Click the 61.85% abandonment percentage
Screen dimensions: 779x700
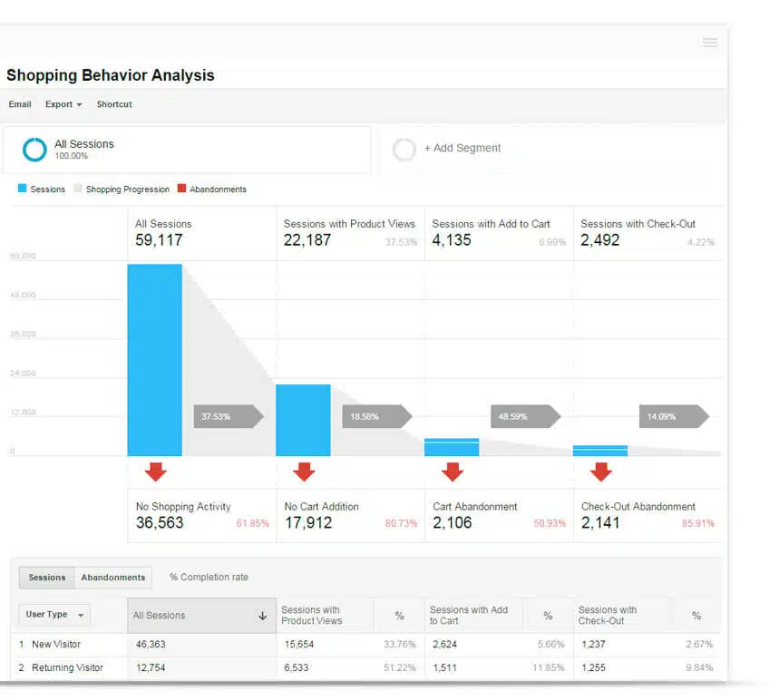[x=252, y=523]
